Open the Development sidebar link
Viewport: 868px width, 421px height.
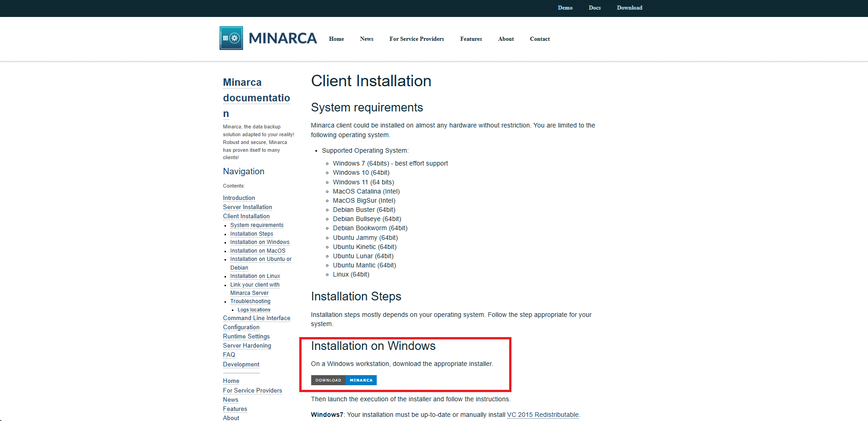(x=241, y=365)
